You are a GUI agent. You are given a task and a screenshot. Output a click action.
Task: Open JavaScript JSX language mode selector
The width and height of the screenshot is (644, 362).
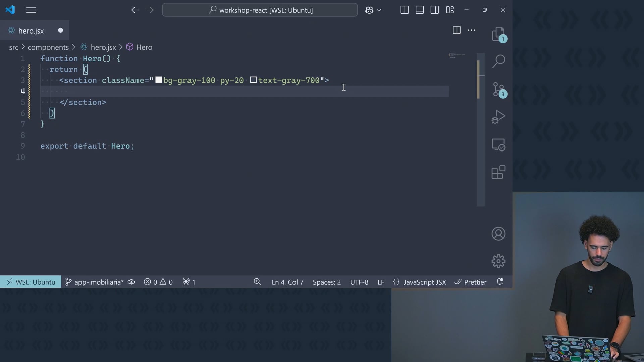click(425, 282)
